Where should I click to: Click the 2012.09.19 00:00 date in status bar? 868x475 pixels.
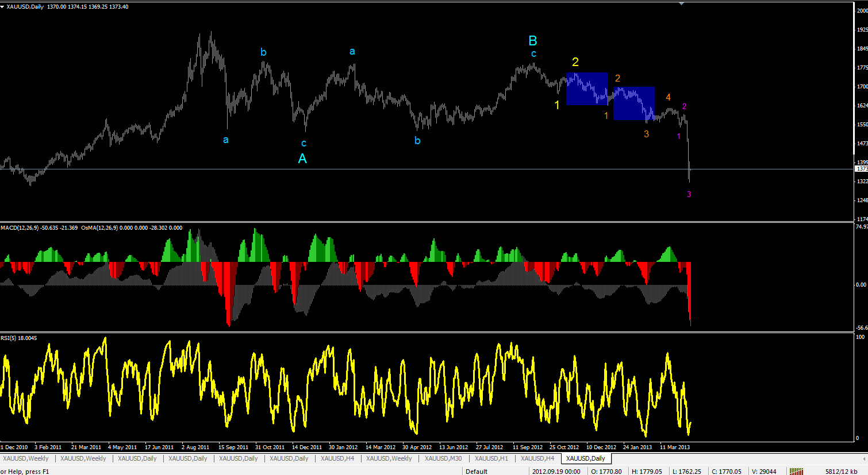coord(556,472)
